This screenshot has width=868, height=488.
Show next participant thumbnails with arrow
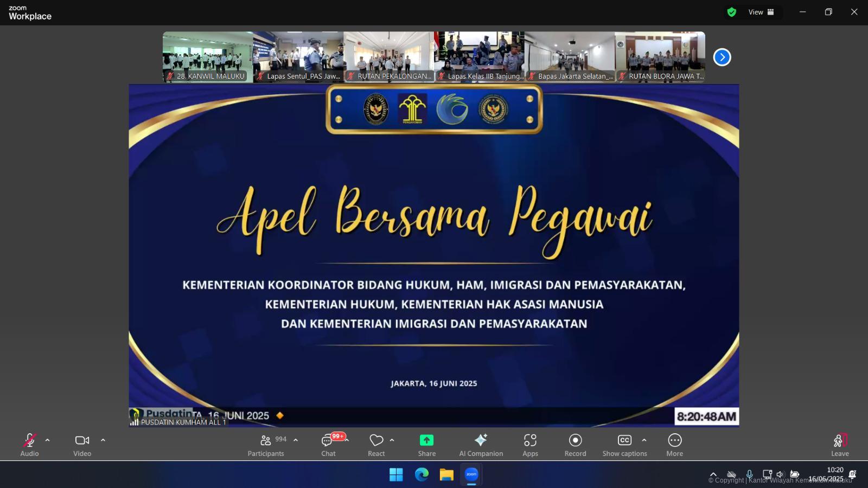tap(722, 57)
